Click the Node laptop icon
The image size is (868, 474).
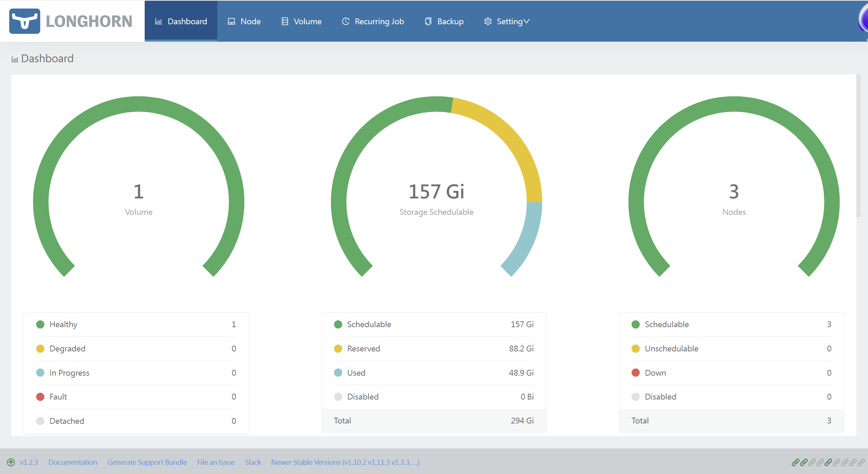(x=231, y=22)
